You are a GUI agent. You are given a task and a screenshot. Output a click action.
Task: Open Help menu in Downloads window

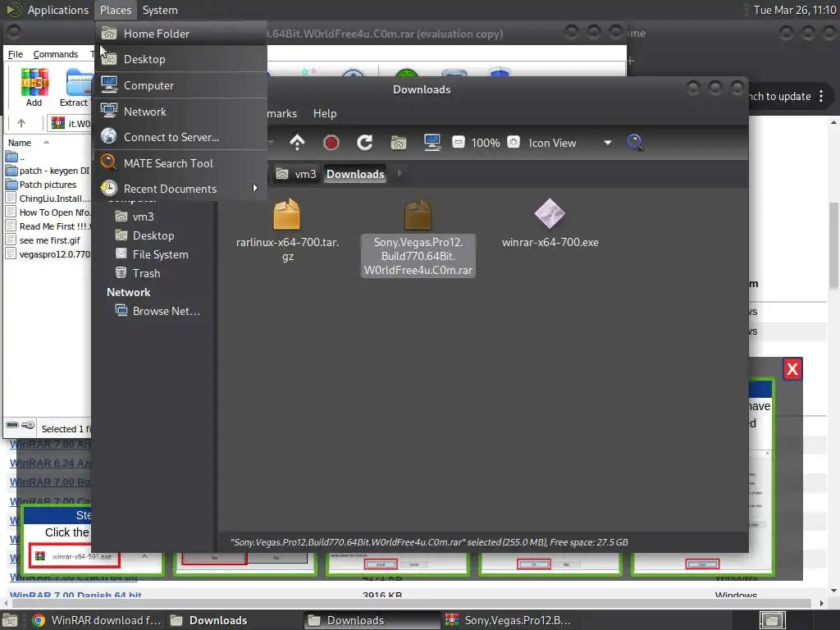point(325,113)
